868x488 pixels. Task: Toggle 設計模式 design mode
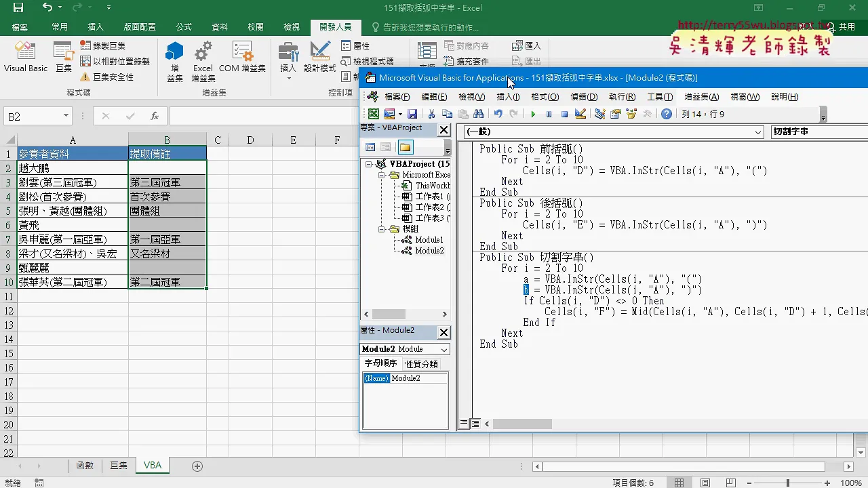coord(319,58)
